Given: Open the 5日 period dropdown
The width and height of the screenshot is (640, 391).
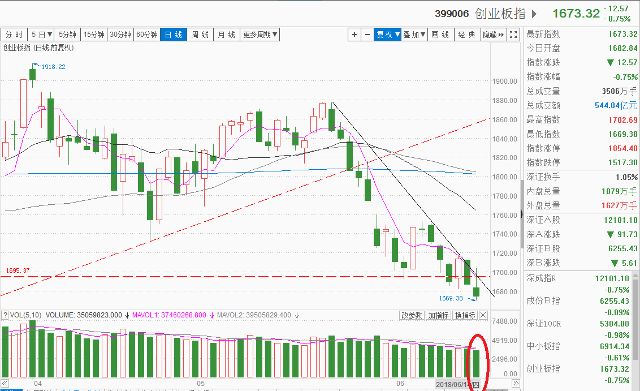Looking at the screenshot, I should pos(41,35).
